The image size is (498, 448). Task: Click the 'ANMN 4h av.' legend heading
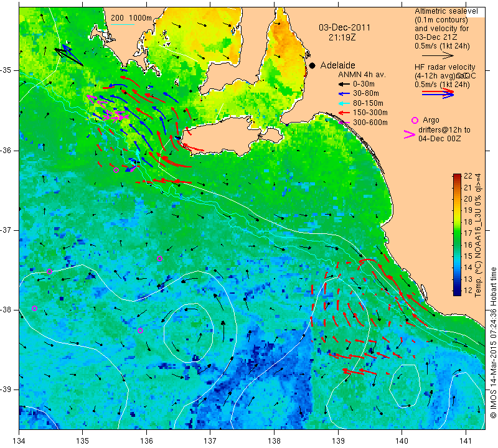tap(362, 75)
